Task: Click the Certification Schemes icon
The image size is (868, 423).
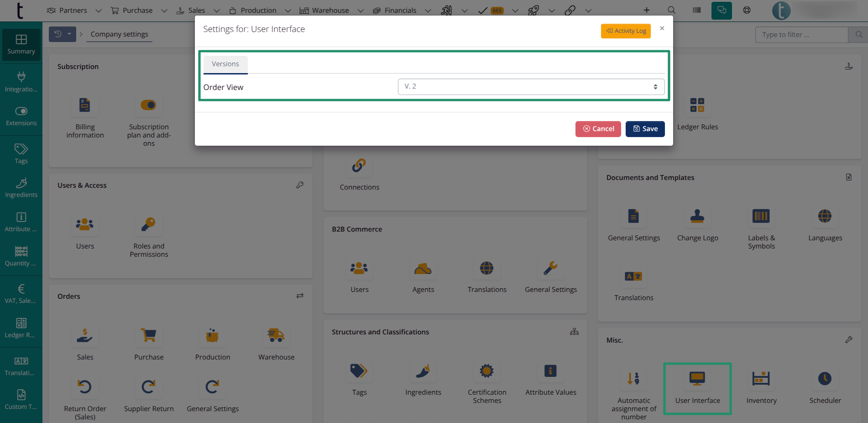Action: point(486,371)
